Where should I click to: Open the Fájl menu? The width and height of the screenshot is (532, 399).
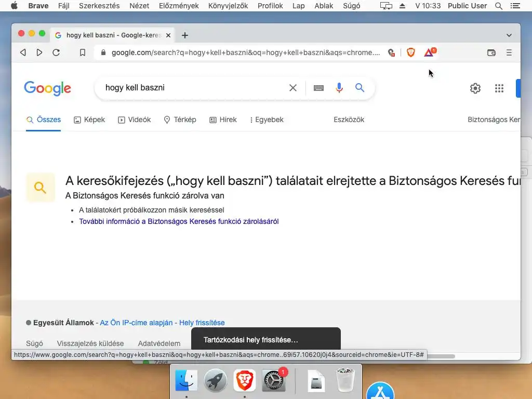pos(64,6)
